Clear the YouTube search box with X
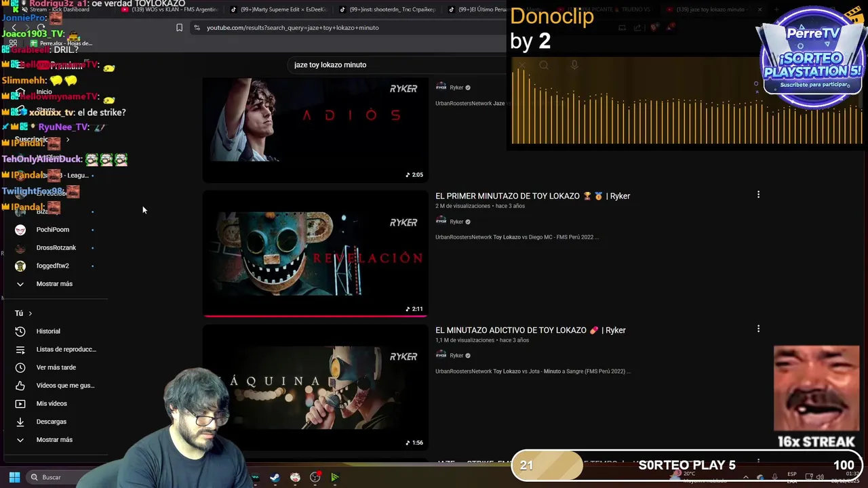The width and height of the screenshot is (868, 488). (522, 64)
